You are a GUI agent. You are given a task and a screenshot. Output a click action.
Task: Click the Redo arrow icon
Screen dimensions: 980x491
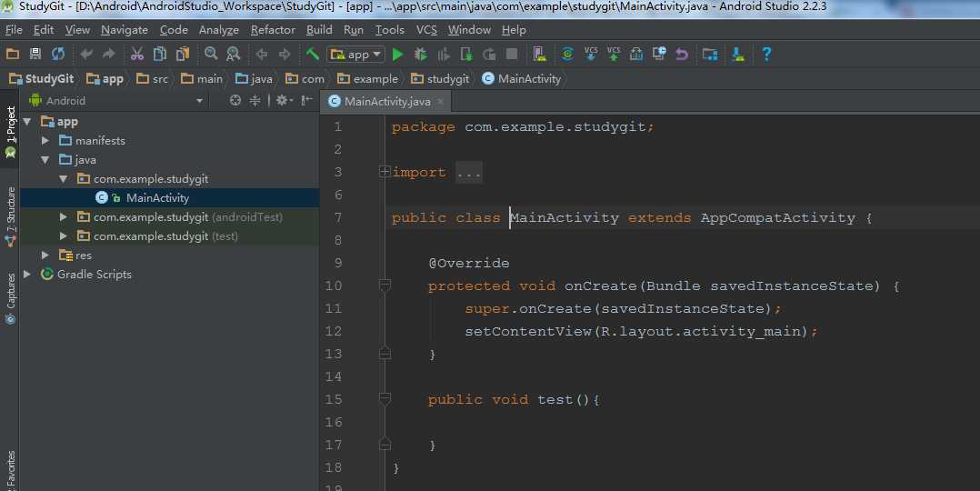tap(109, 55)
